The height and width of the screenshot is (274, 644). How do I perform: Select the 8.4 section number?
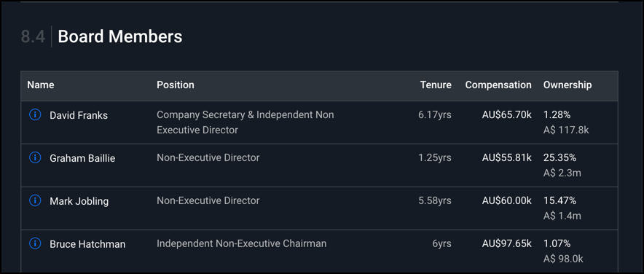(x=33, y=36)
